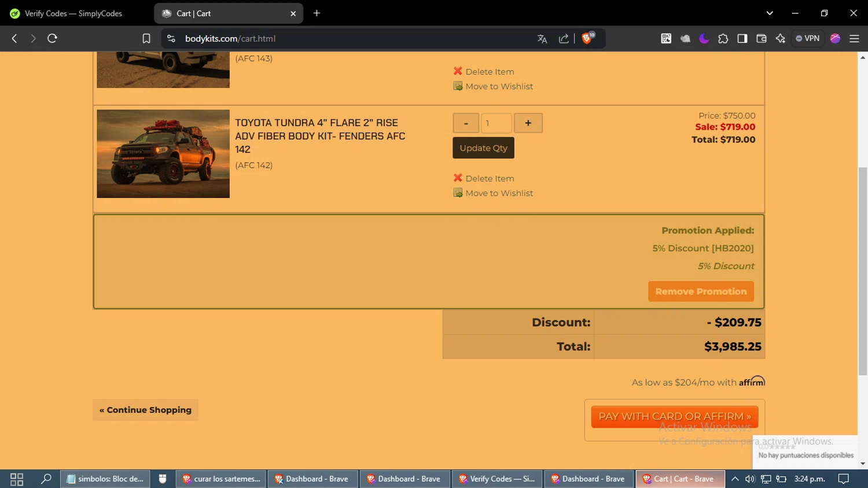Open Toyota Tundra AFC 142 product title

[x=320, y=136]
